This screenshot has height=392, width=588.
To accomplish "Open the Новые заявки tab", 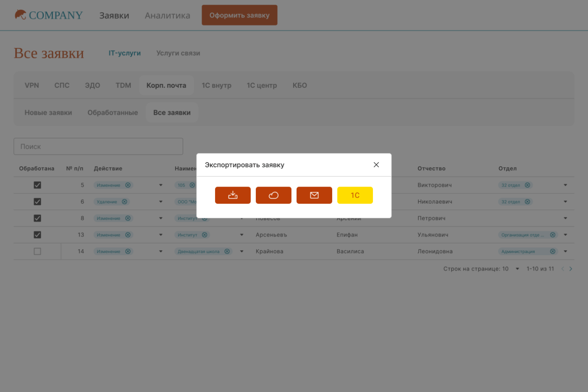I will 48,113.
